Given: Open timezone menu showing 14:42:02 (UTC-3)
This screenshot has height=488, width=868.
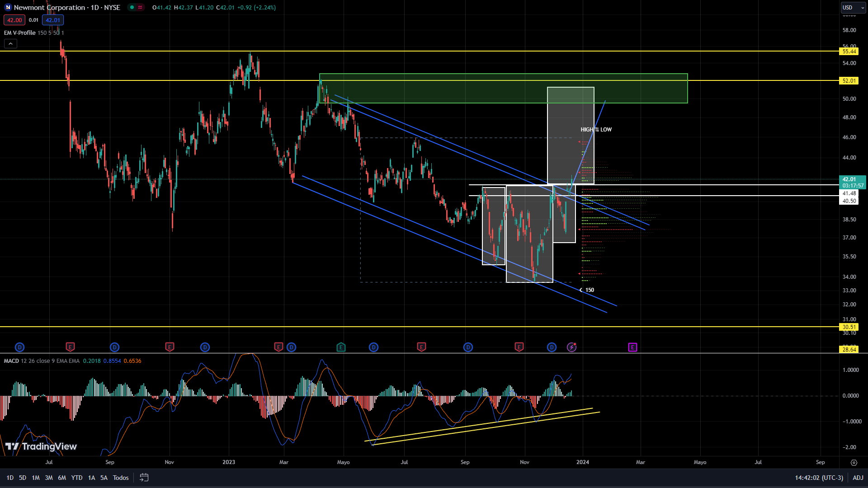Looking at the screenshot, I should 819,478.
